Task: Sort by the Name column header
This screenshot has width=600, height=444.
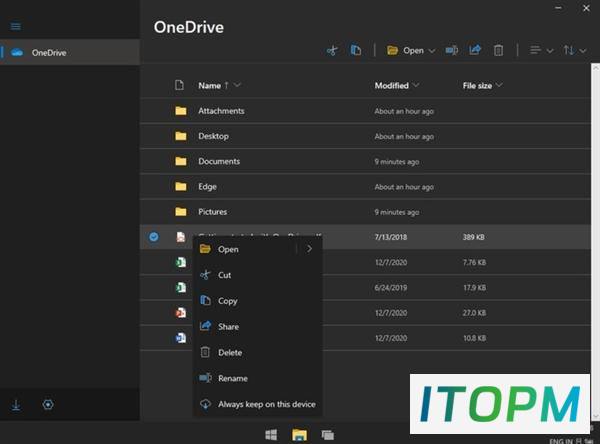Action: click(209, 86)
